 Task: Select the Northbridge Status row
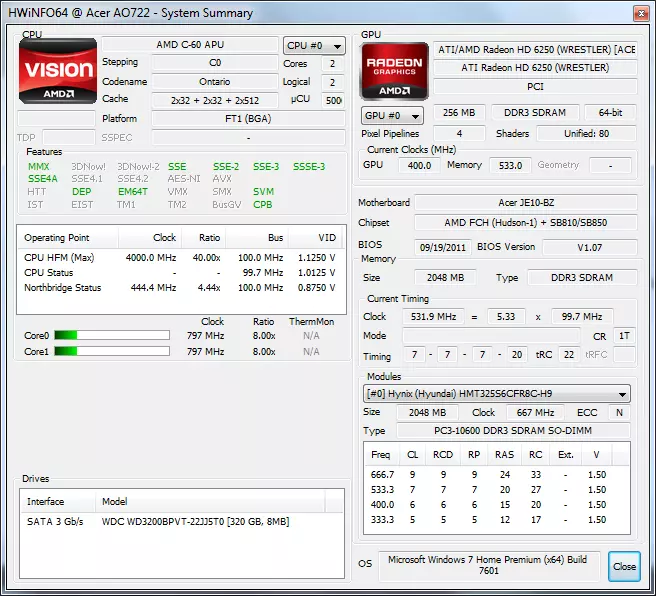[180, 288]
